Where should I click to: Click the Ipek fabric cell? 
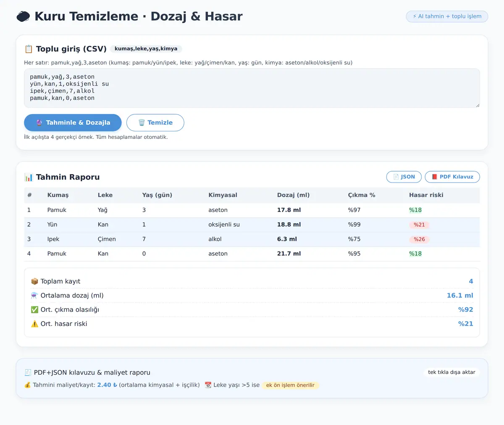[53, 239]
